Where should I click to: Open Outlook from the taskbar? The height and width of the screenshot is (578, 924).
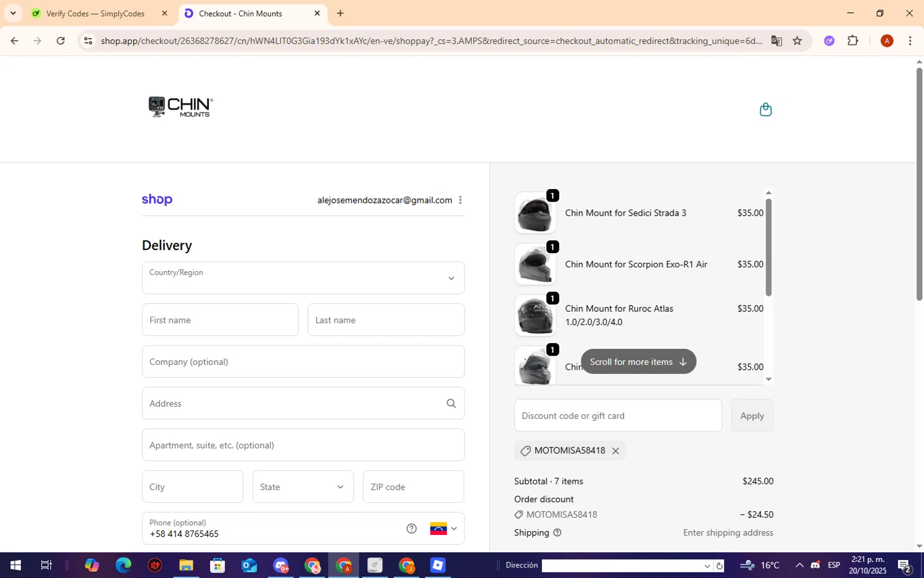(249, 565)
